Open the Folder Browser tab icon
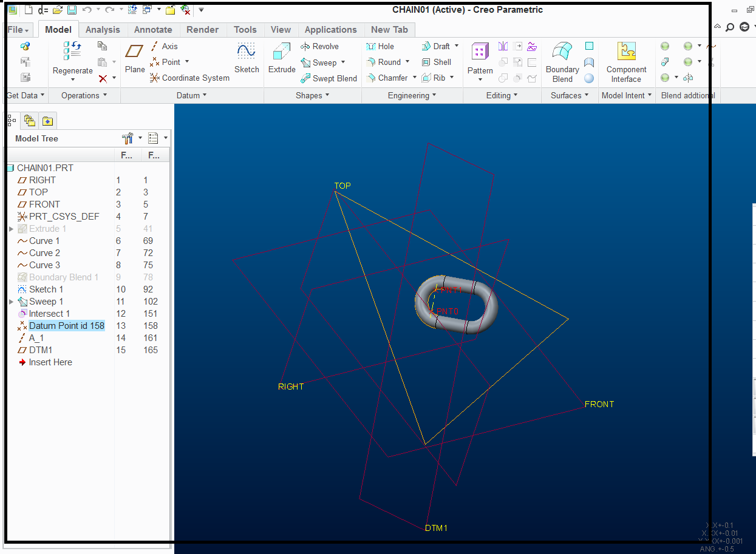 click(29, 121)
